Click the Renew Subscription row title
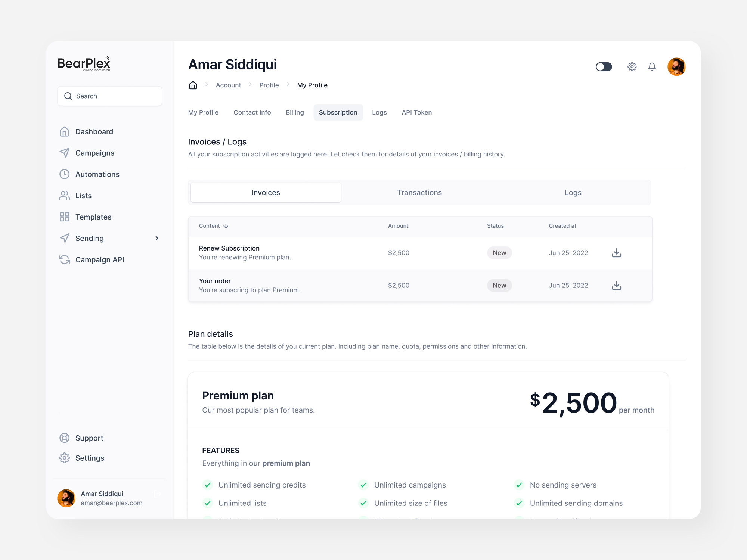The height and width of the screenshot is (560, 747). (x=229, y=248)
